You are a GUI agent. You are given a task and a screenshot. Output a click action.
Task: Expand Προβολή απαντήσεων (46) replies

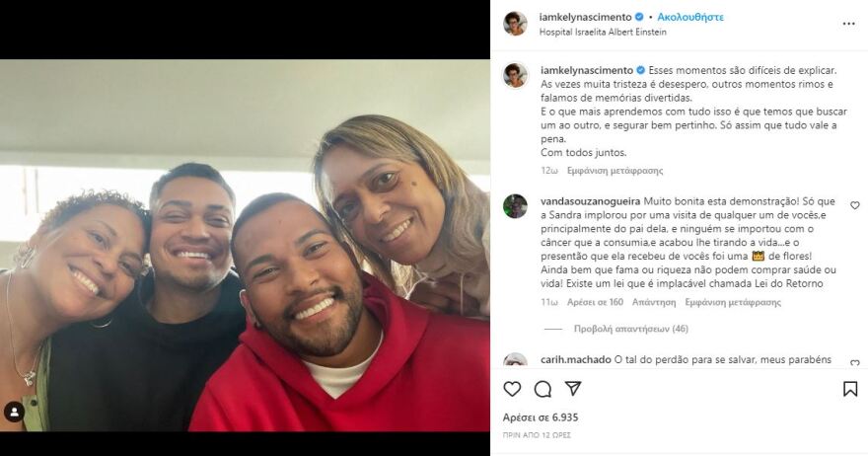pyautogui.click(x=630, y=329)
